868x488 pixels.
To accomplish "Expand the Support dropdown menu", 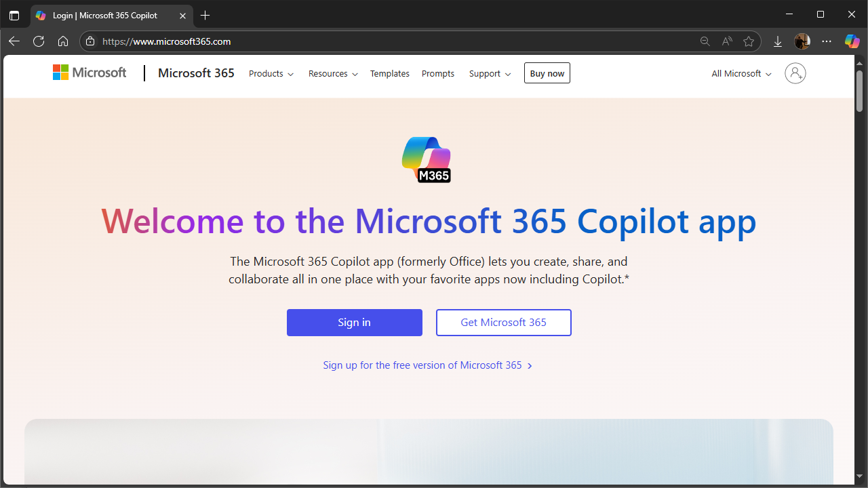I will coord(490,73).
